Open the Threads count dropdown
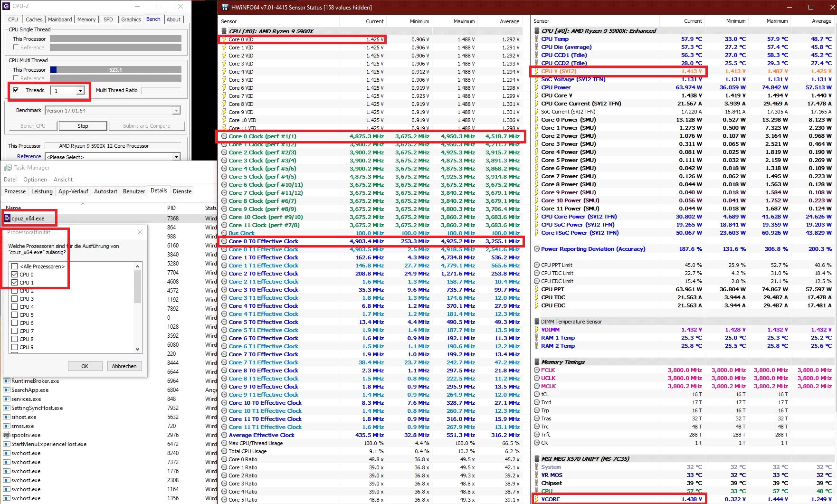Viewport: 837px width, 504px height. coord(80,91)
